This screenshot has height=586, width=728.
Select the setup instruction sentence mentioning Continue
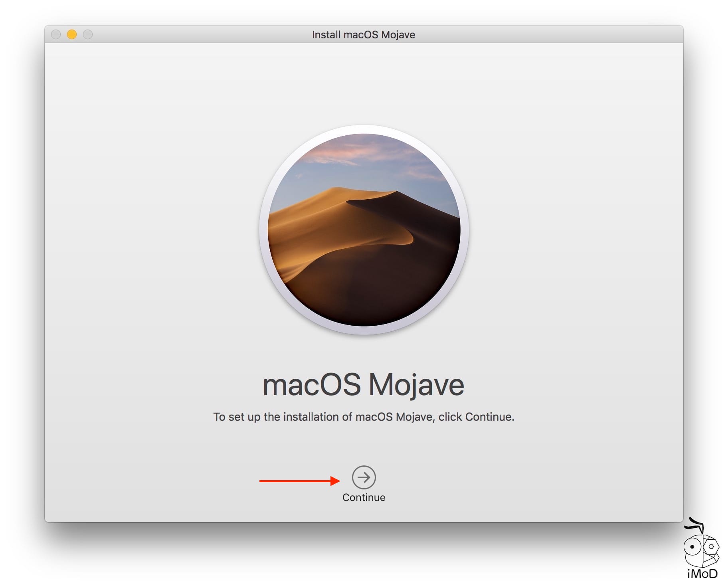point(364,417)
